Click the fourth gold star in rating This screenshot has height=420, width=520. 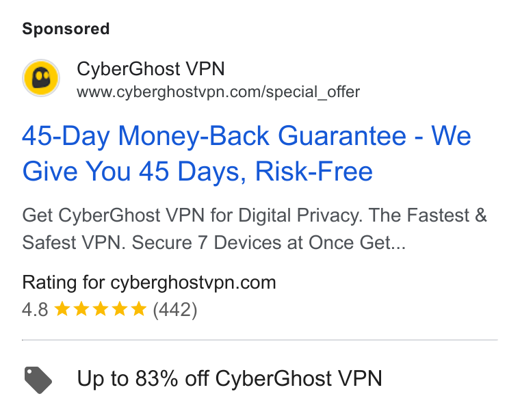pyautogui.click(x=120, y=309)
